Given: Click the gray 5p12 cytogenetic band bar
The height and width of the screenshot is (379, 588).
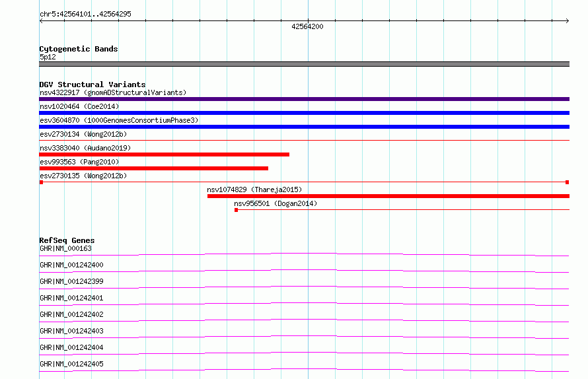Looking at the screenshot, I should point(304,64).
